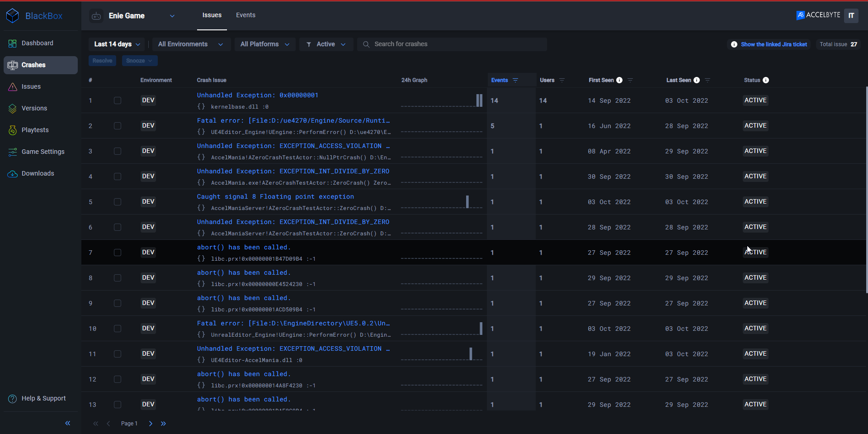Switch to the Events tab

[245, 15]
